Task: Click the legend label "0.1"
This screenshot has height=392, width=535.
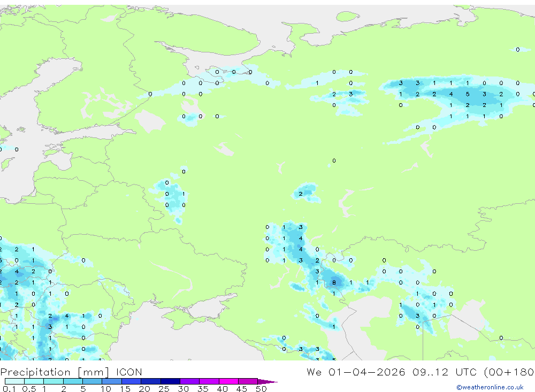Action: [9, 389]
